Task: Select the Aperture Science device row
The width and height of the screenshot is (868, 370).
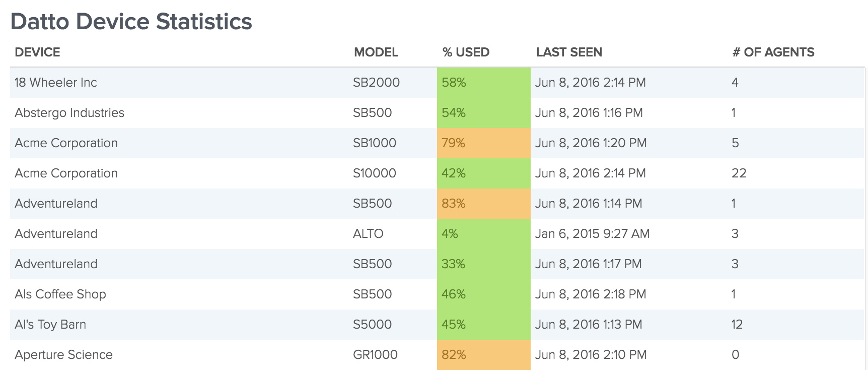Action: point(437,355)
